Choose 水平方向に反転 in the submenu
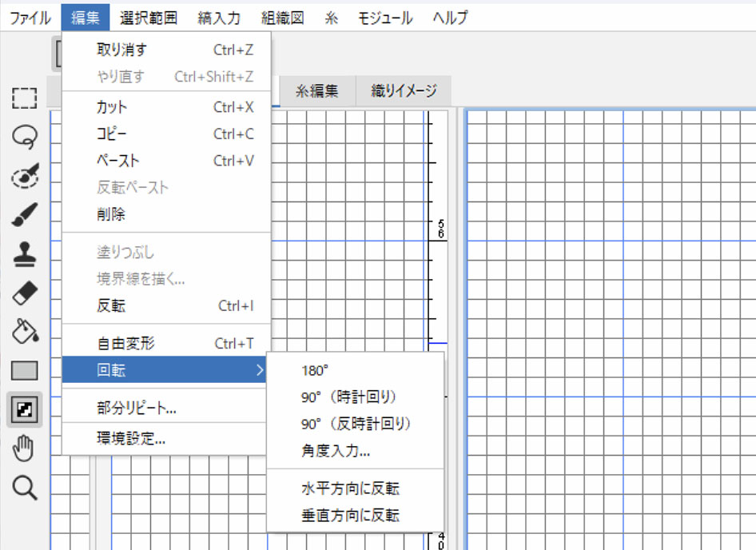The height and width of the screenshot is (550, 756). click(350, 488)
